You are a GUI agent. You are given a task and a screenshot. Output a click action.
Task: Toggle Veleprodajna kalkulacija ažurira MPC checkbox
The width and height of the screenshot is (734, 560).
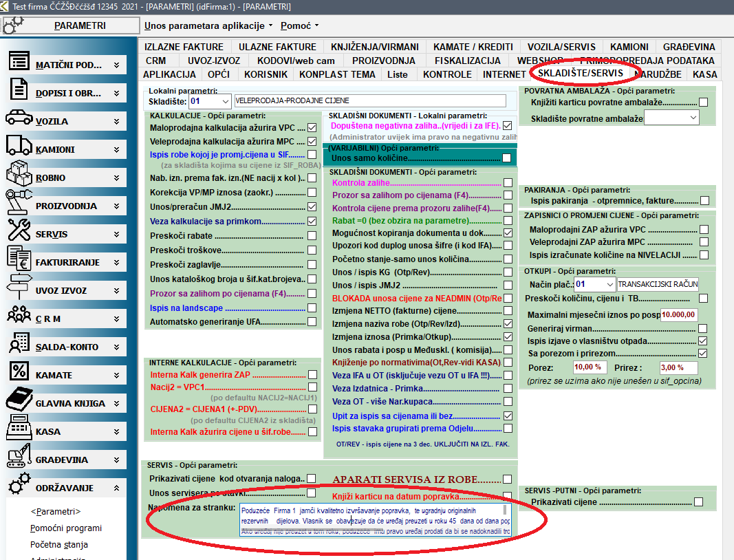click(312, 142)
